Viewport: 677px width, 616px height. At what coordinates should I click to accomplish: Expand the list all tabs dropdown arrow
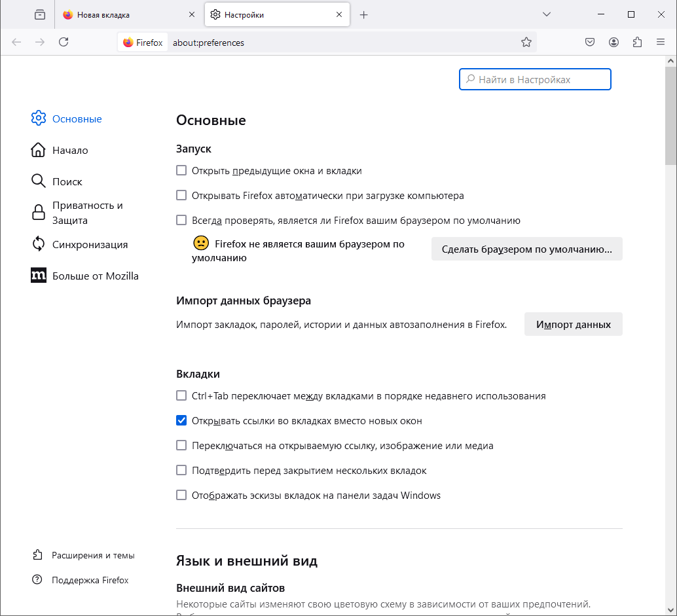coord(547,14)
